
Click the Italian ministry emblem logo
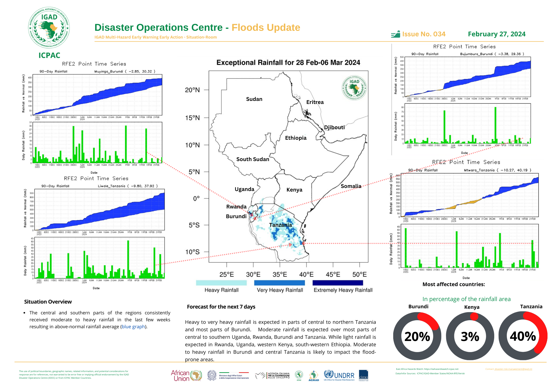212,376
